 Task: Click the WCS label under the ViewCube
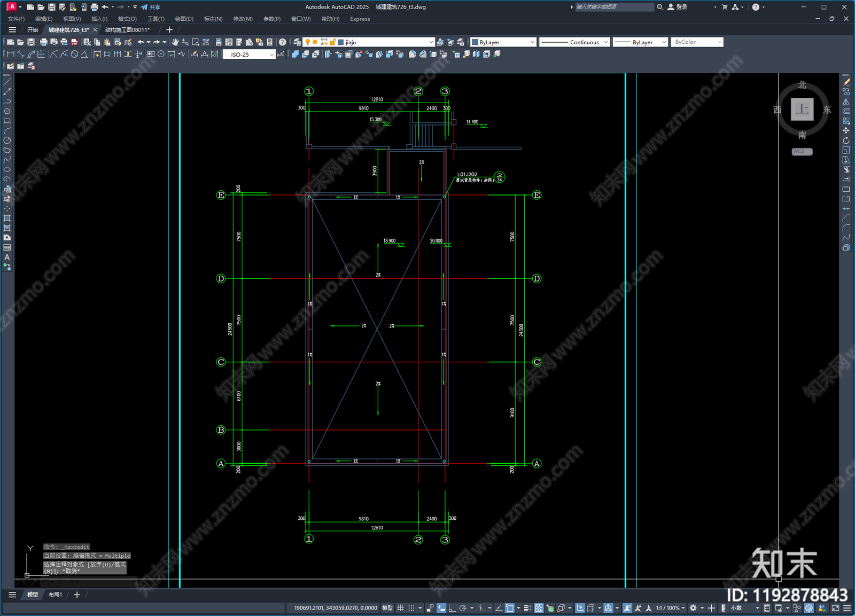(x=802, y=152)
